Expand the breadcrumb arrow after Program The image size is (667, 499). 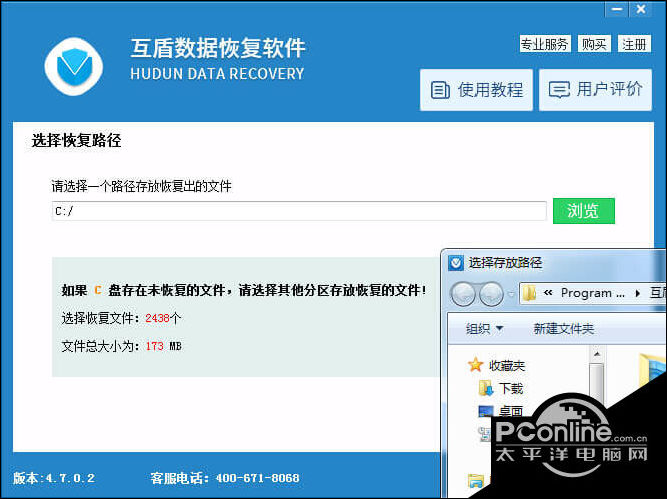click(x=637, y=293)
